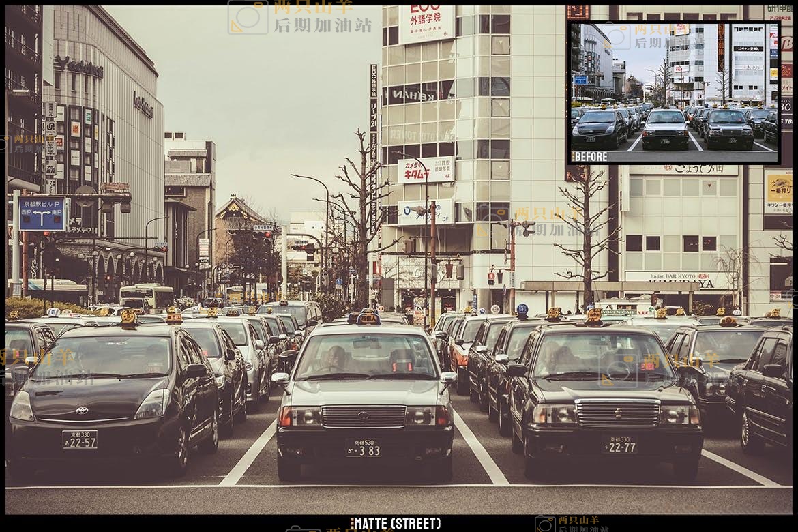Screen dimensions: 798x532
Task: Click the 3 83 license plate
Action: [363, 447]
